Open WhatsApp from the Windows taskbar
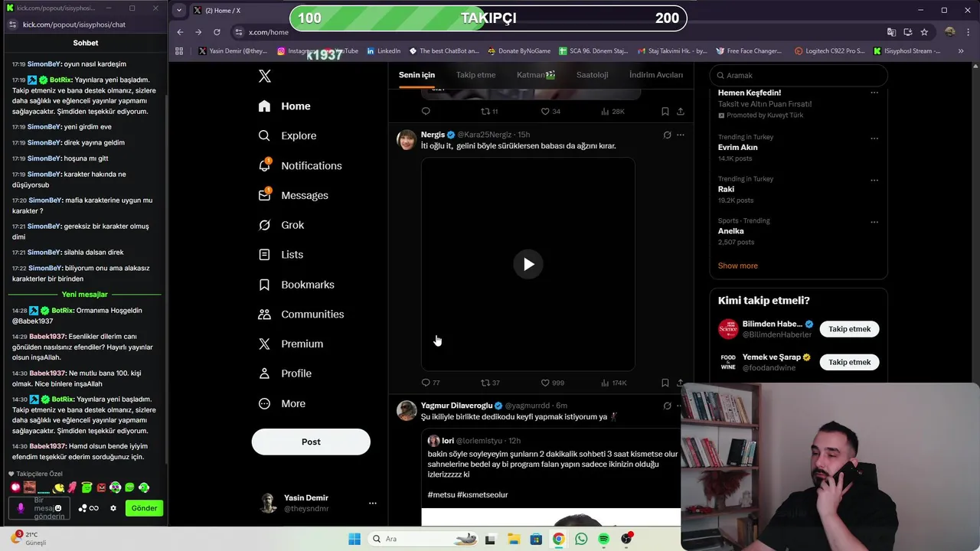The image size is (980, 551). (x=581, y=539)
